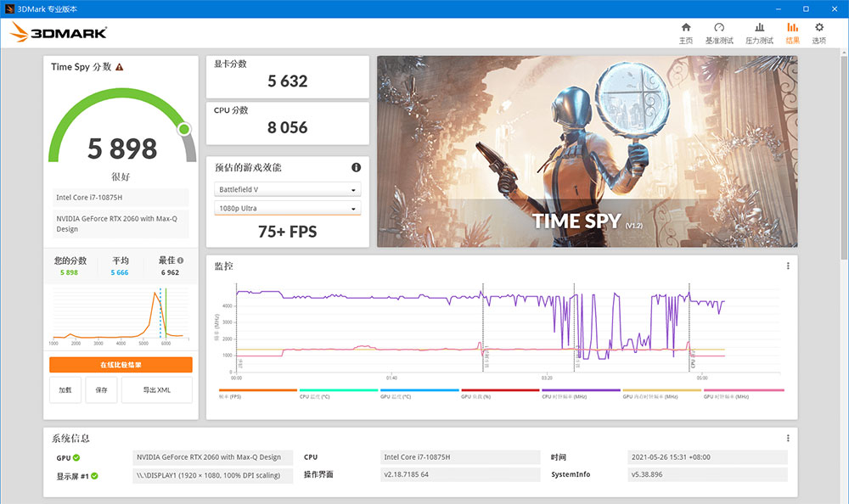This screenshot has width=849, height=504.
Task: Expand the 系统信息 panel three-dot menu
Action: (x=787, y=437)
